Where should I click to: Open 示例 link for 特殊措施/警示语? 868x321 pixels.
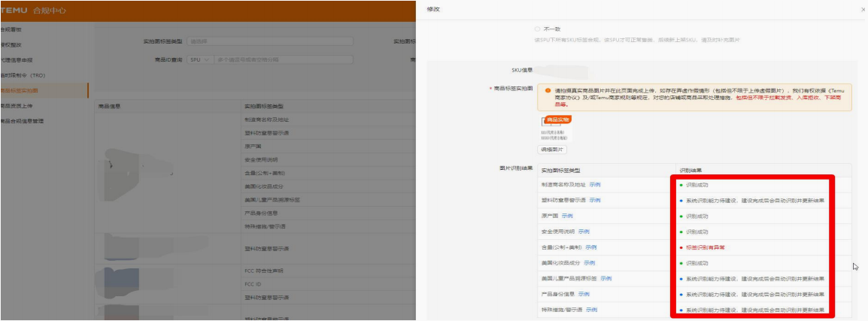[591, 310]
